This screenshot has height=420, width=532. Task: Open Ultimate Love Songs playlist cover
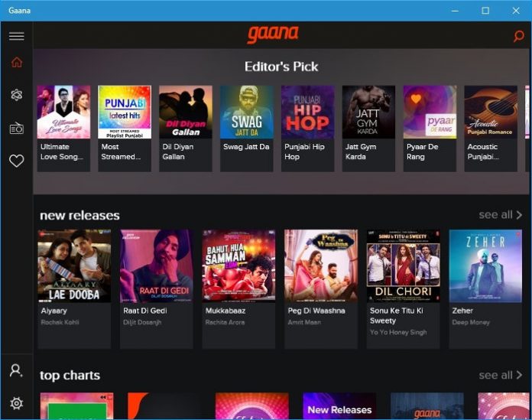[x=63, y=112]
